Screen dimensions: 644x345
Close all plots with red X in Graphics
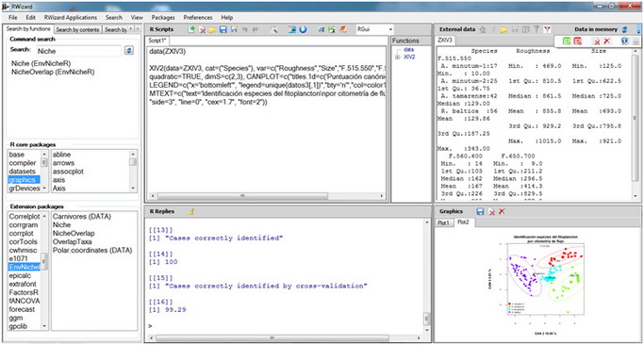click(x=502, y=211)
